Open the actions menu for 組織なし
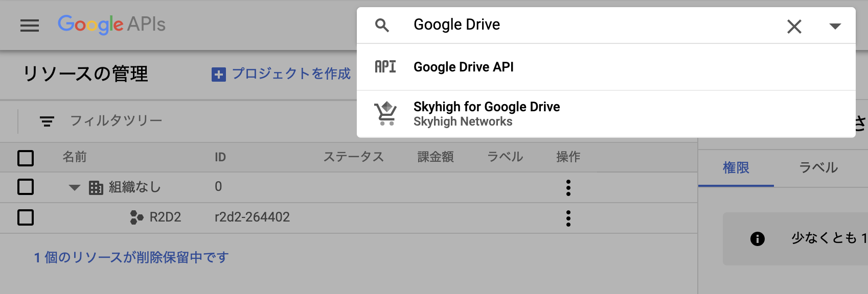The height and width of the screenshot is (294, 868). click(568, 188)
